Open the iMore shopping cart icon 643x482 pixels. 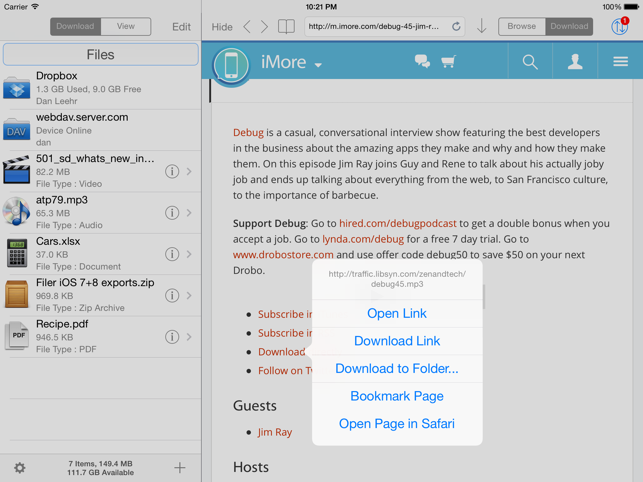448,62
